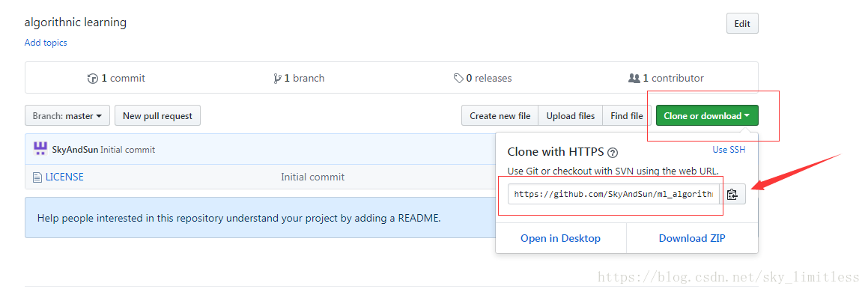Click the SkyAndSun avatar icon
Screen dimensions: 868x292
pos(40,148)
